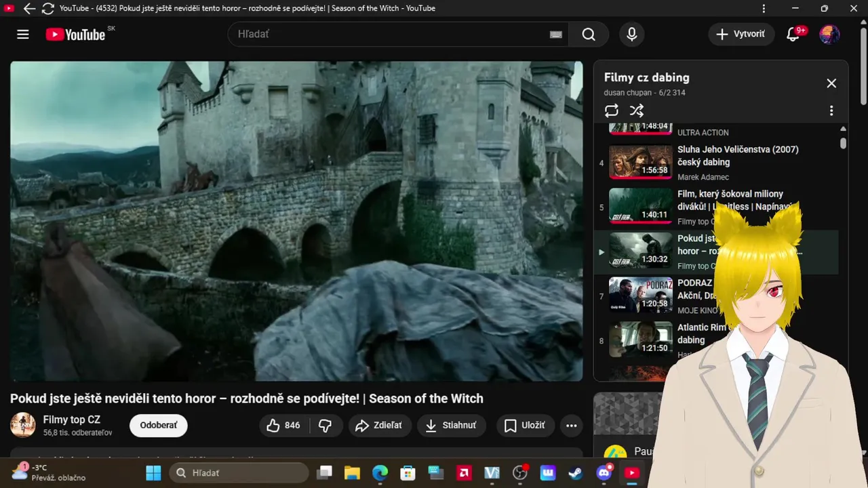Image resolution: width=868 pixels, height=488 pixels.
Task: Toggle playlist loop
Action: tap(612, 110)
